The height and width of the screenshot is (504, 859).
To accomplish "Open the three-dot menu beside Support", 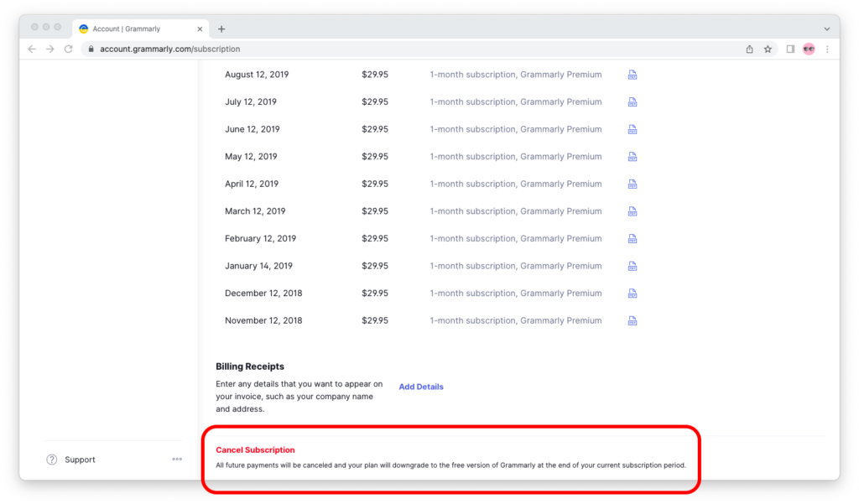I will [x=177, y=459].
